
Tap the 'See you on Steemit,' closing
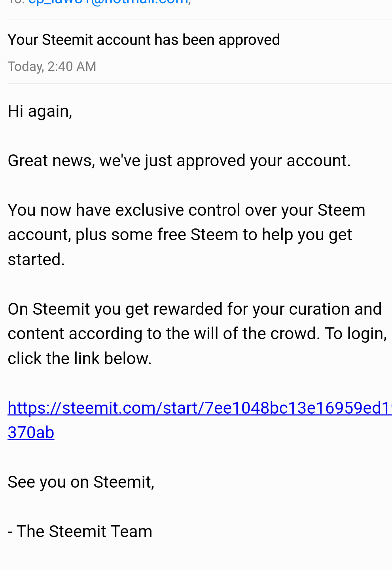tap(81, 482)
